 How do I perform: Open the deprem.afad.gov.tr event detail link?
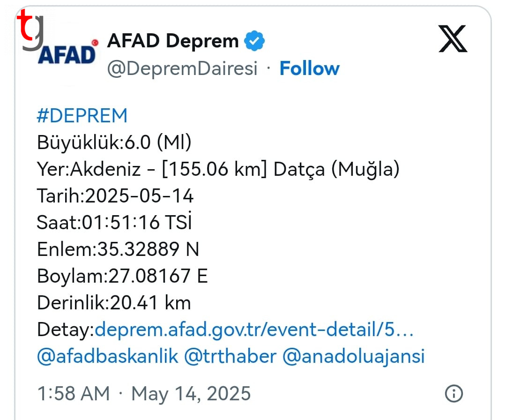click(x=254, y=330)
